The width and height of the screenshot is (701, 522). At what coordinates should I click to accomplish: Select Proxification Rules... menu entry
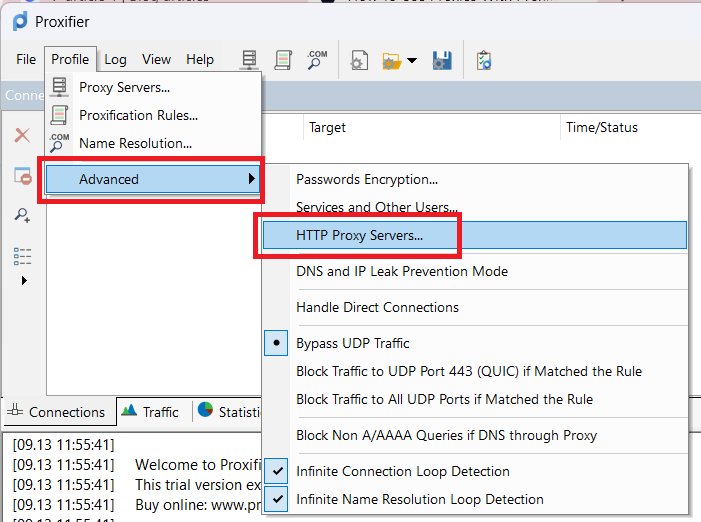pyautogui.click(x=153, y=115)
